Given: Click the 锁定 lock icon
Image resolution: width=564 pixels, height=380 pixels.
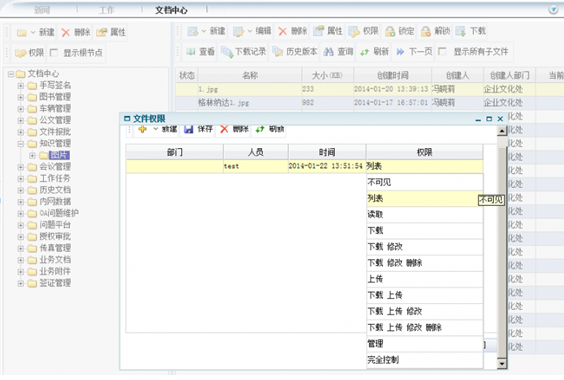Looking at the screenshot, I should click(390, 31).
